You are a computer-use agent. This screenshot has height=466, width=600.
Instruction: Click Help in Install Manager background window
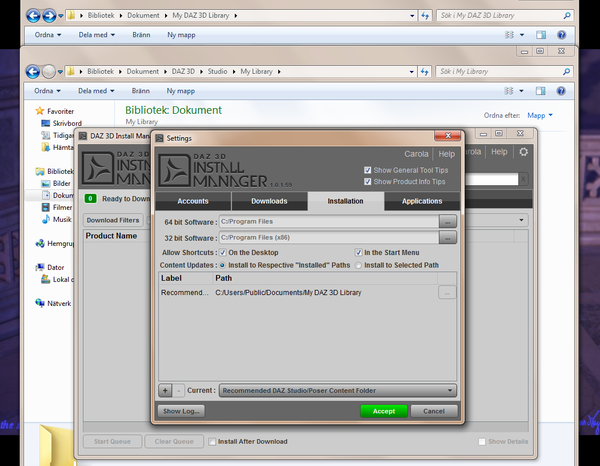[499, 152]
